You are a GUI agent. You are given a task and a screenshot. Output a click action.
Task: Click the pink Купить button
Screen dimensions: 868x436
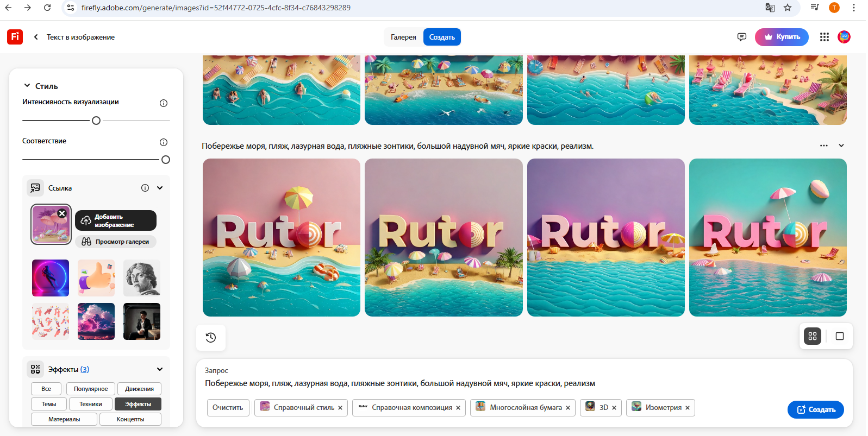click(x=781, y=37)
